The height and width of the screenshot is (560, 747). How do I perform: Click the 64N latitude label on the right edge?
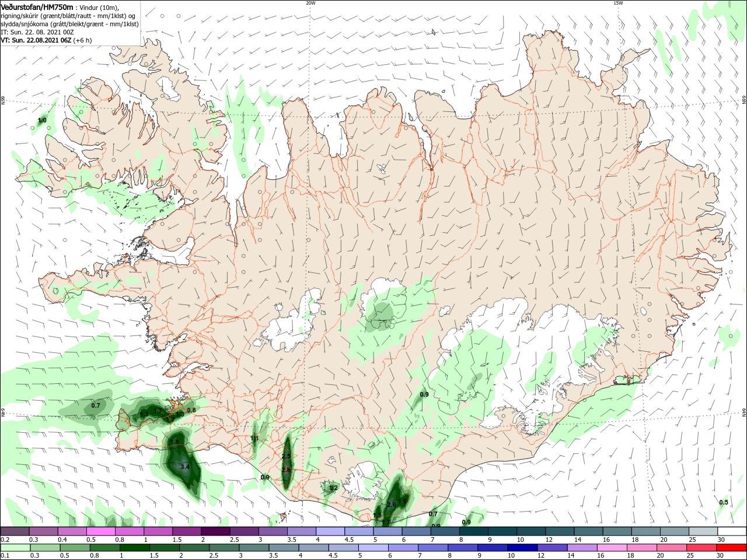click(x=744, y=412)
